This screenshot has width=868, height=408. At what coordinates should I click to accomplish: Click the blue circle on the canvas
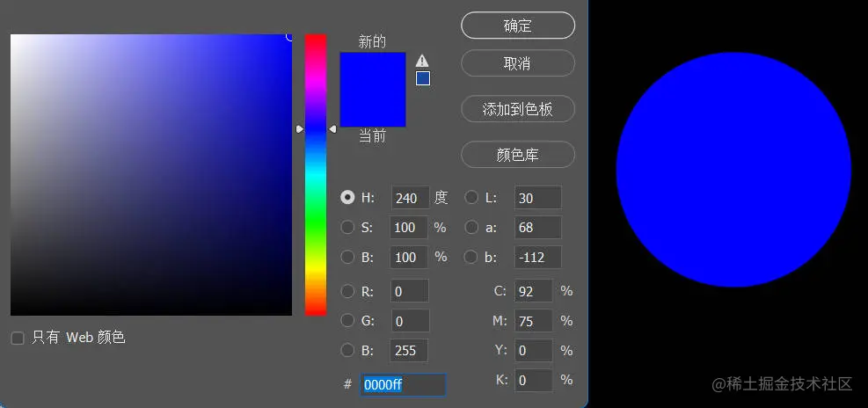[x=733, y=170]
